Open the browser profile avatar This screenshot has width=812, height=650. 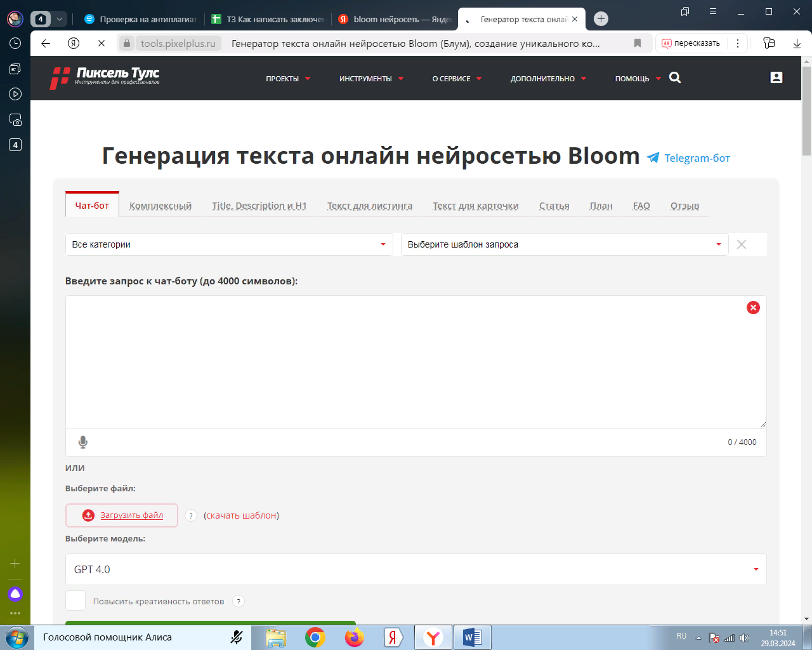coord(15,19)
